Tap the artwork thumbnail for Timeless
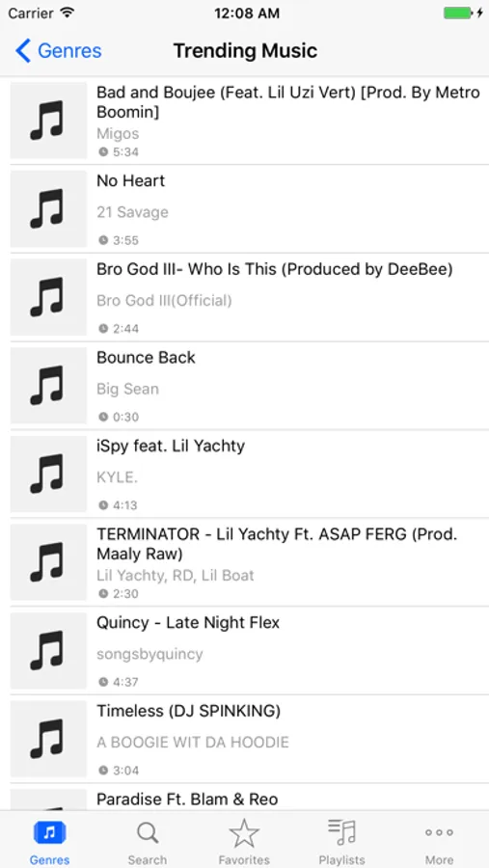Viewport: 489px width, 868px height. pos(49,739)
